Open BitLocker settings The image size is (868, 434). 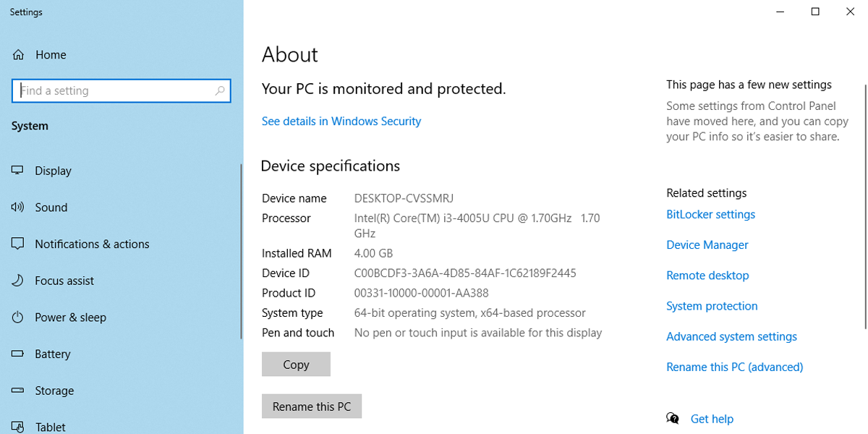click(710, 214)
